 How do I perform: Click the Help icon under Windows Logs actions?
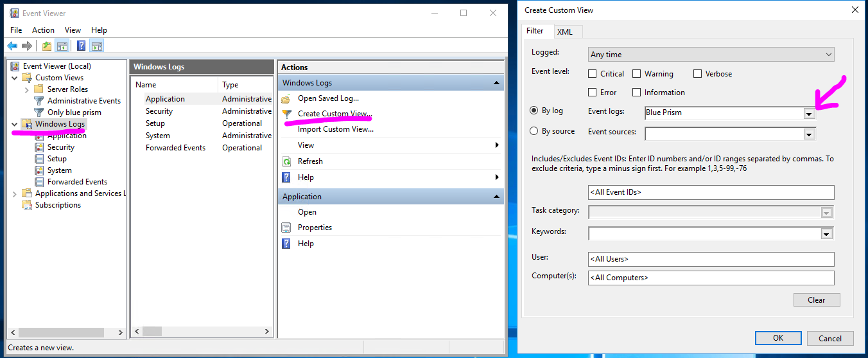tap(287, 177)
